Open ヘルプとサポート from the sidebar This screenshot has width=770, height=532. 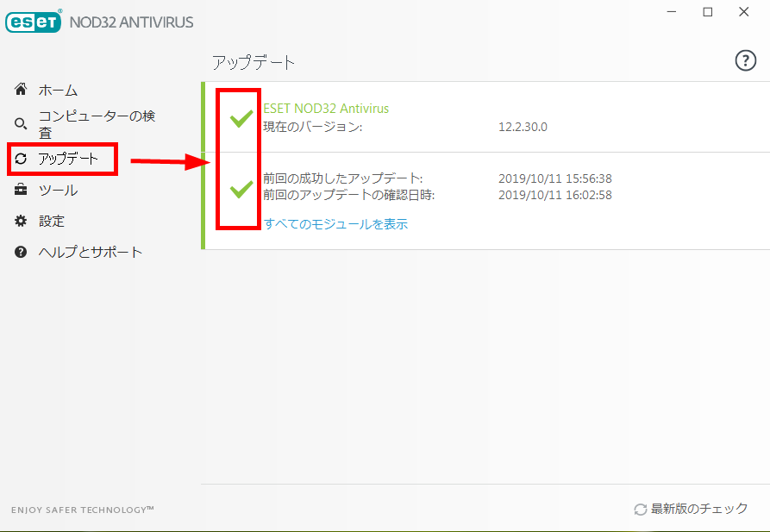pos(91,252)
